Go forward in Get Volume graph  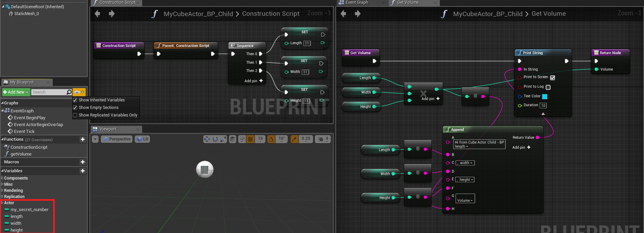click(x=358, y=14)
